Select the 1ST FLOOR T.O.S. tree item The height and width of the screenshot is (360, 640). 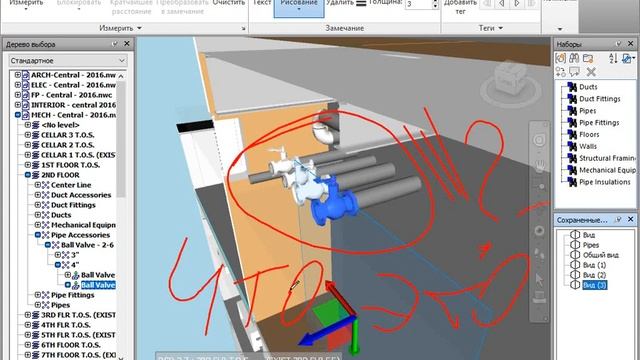pos(70,165)
